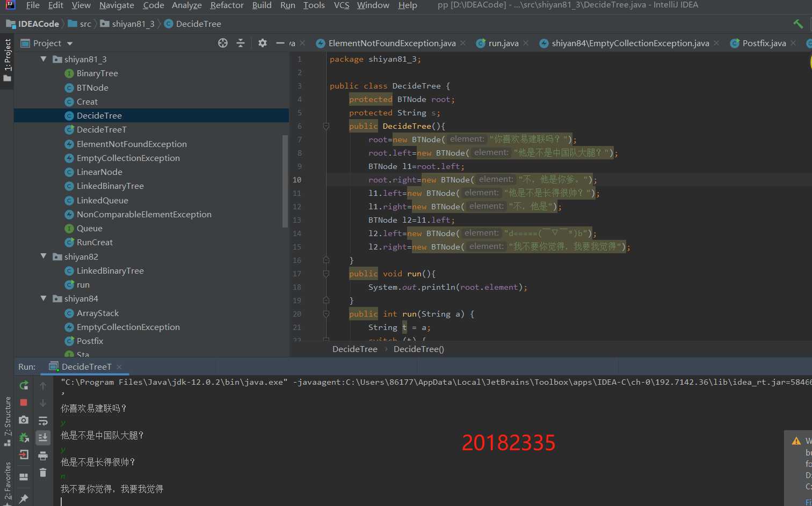Close the ElementNotFoundException.java tab
The width and height of the screenshot is (812, 506).
pos(463,43)
